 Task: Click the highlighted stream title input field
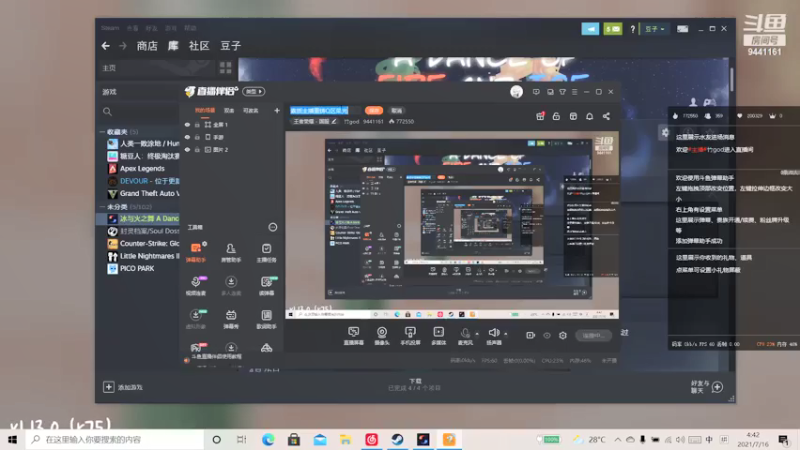point(320,110)
